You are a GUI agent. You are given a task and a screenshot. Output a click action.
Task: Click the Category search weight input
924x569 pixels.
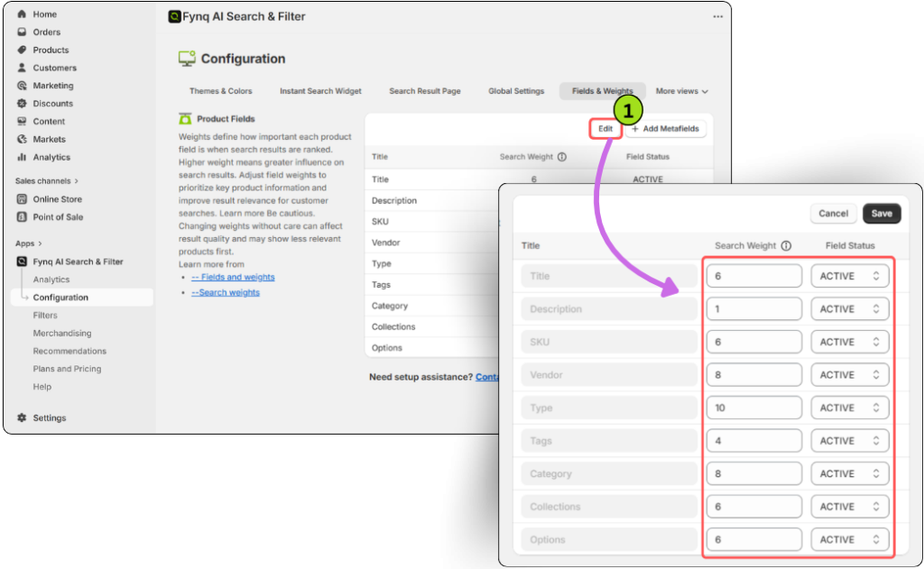(754, 474)
